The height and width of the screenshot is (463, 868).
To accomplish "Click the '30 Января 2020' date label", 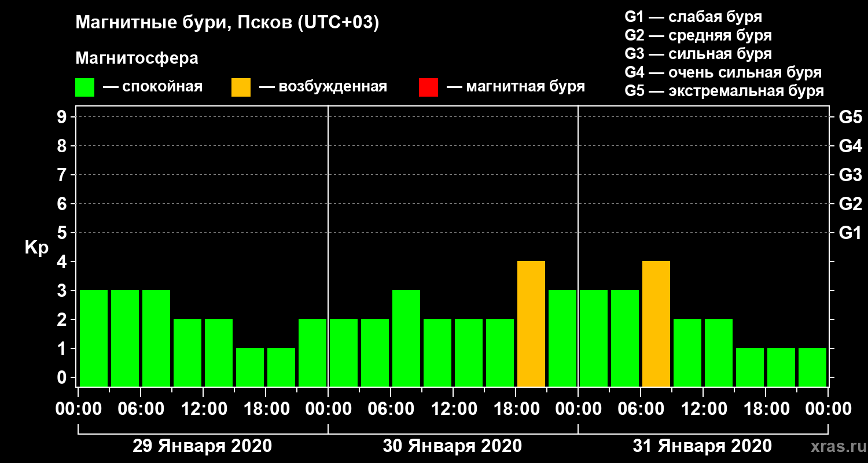I will (452, 446).
